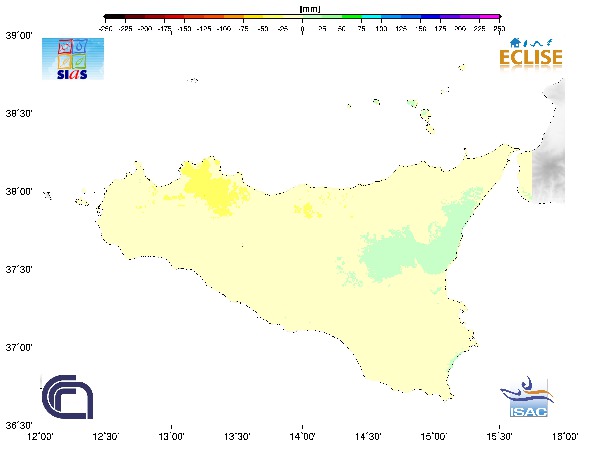Viewport: 600px width, 450px height.
Task: Click the -250 colorbar label
Action: (105, 29)
